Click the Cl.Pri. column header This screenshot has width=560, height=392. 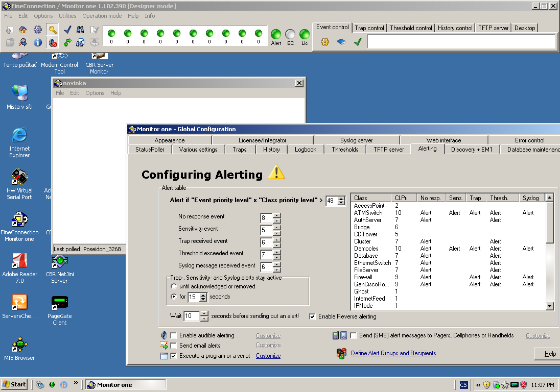[x=404, y=198]
